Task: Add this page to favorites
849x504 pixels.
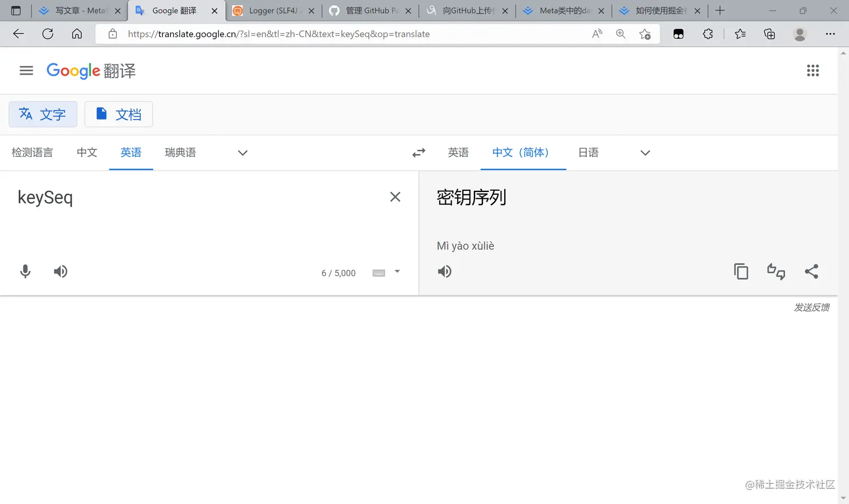Action: pyautogui.click(x=645, y=34)
